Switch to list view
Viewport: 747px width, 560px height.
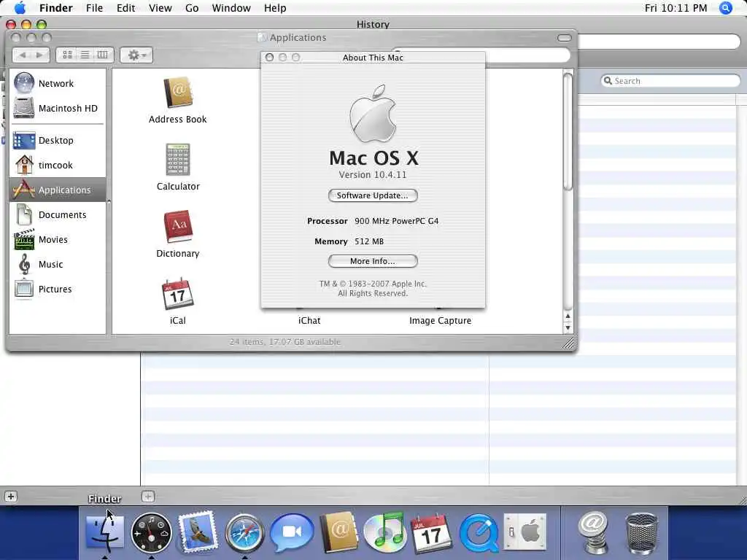tap(85, 55)
